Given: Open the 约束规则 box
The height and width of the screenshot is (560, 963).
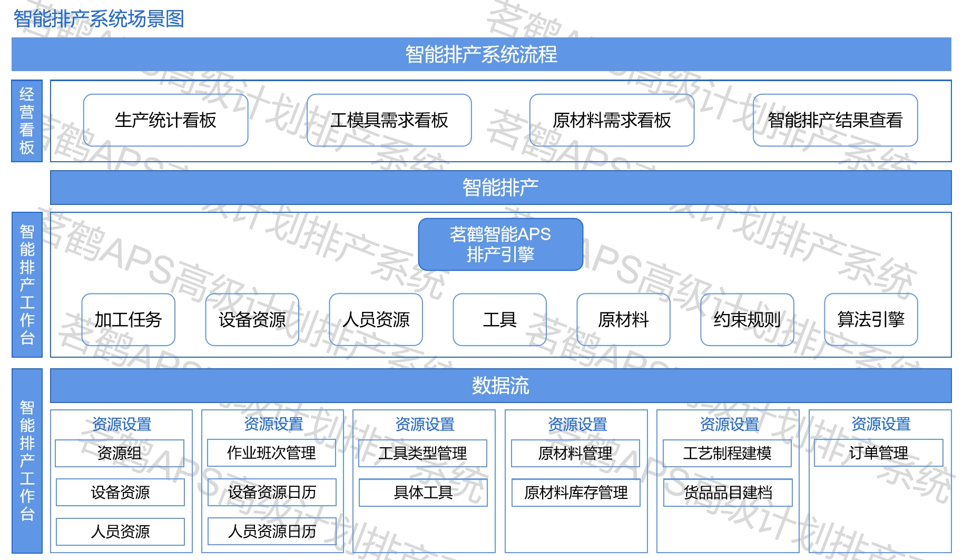Looking at the screenshot, I should [747, 320].
